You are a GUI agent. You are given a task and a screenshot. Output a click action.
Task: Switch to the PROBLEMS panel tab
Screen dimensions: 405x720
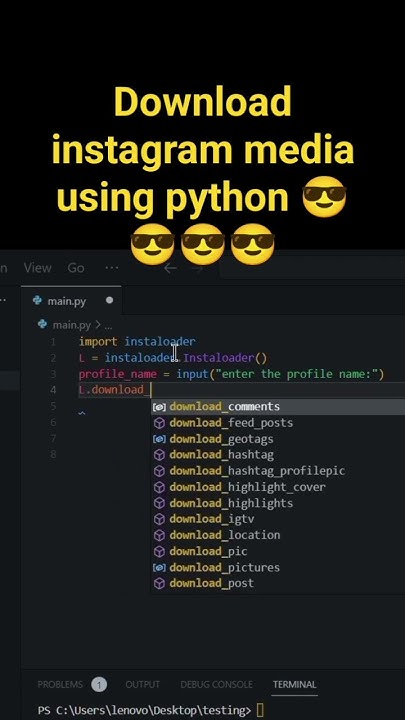(60, 684)
